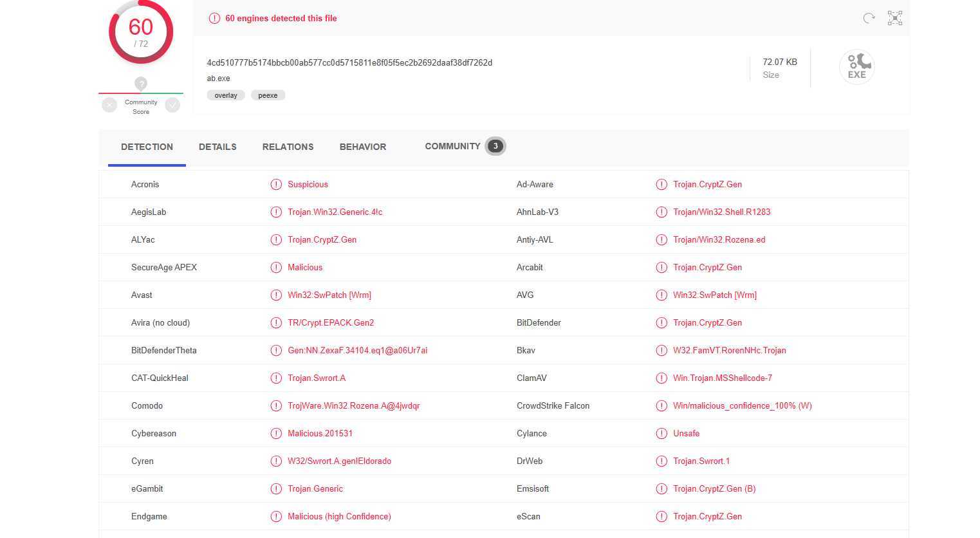Image resolution: width=980 pixels, height=538 pixels.
Task: Click 'Community Score' label
Action: pyautogui.click(x=141, y=107)
